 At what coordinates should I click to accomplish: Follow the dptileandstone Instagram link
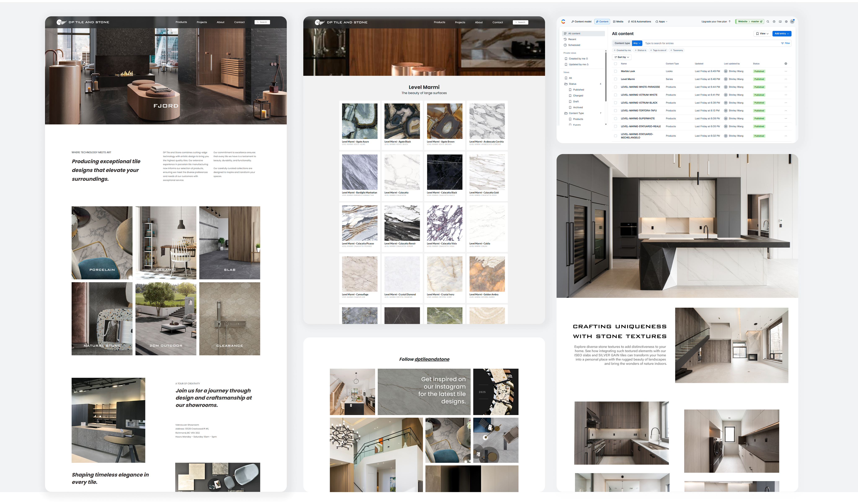tap(432, 359)
